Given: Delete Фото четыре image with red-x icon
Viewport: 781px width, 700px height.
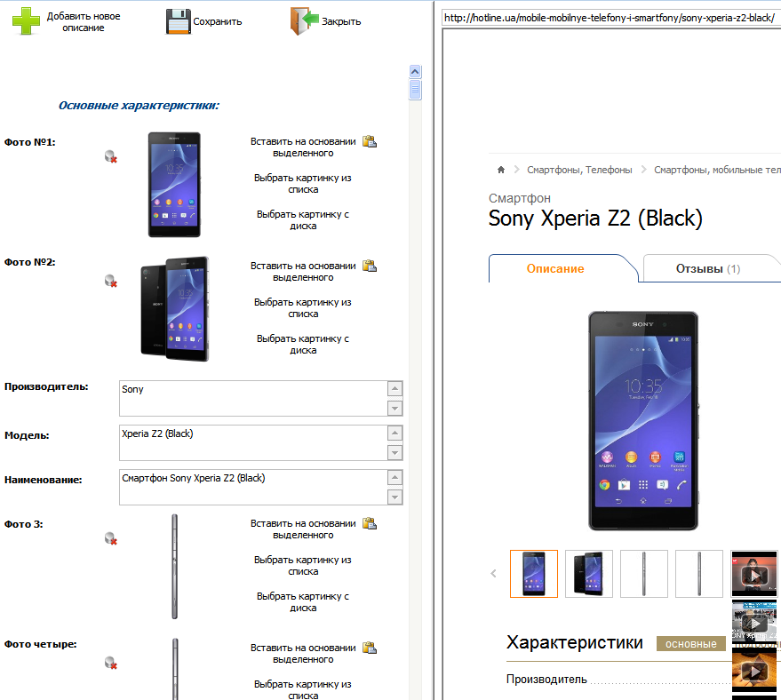Looking at the screenshot, I should point(110,664).
